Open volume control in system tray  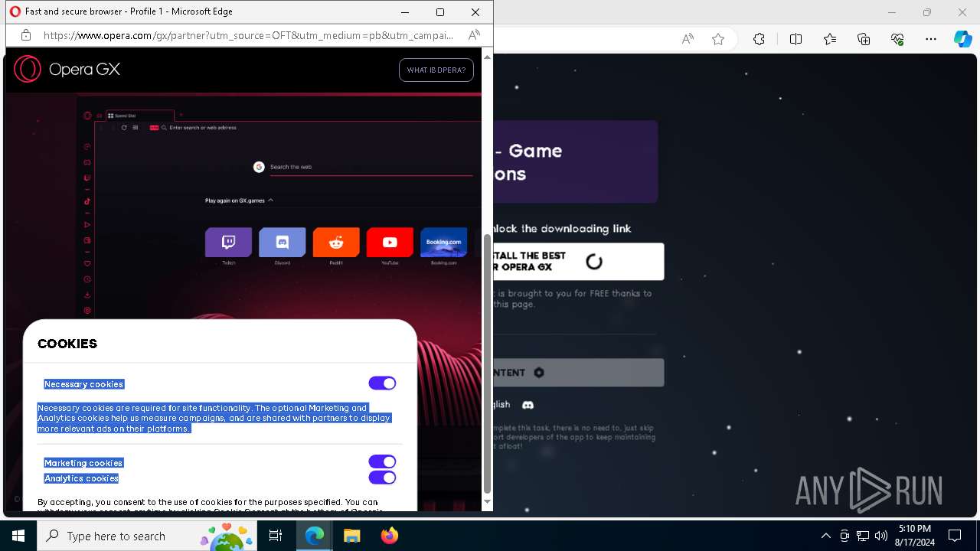coord(880,536)
